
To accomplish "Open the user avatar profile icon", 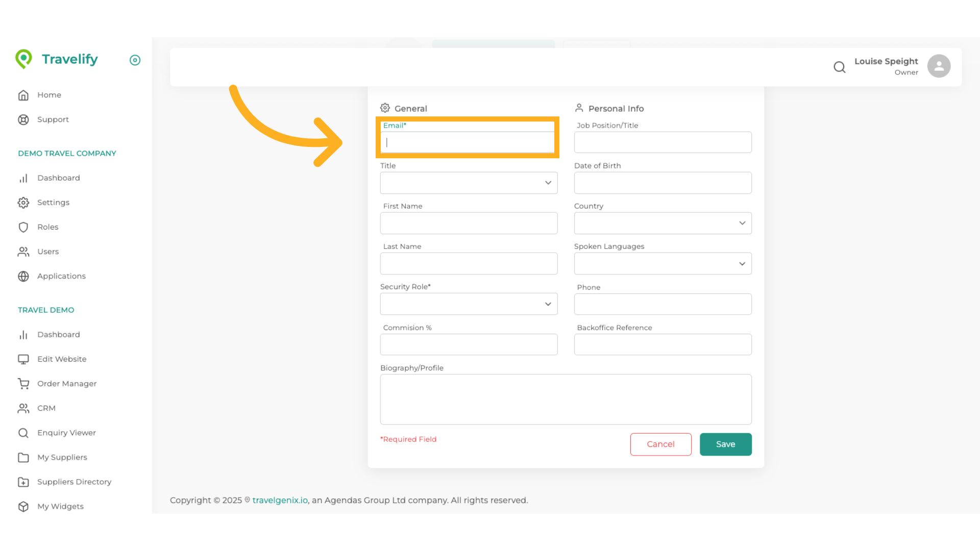I will [x=939, y=66].
